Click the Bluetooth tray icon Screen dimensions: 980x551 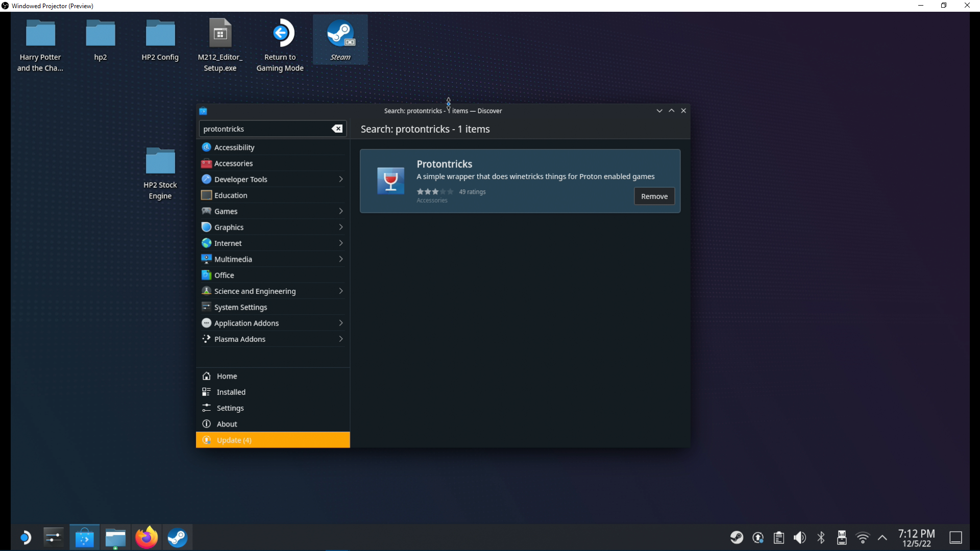(x=821, y=537)
